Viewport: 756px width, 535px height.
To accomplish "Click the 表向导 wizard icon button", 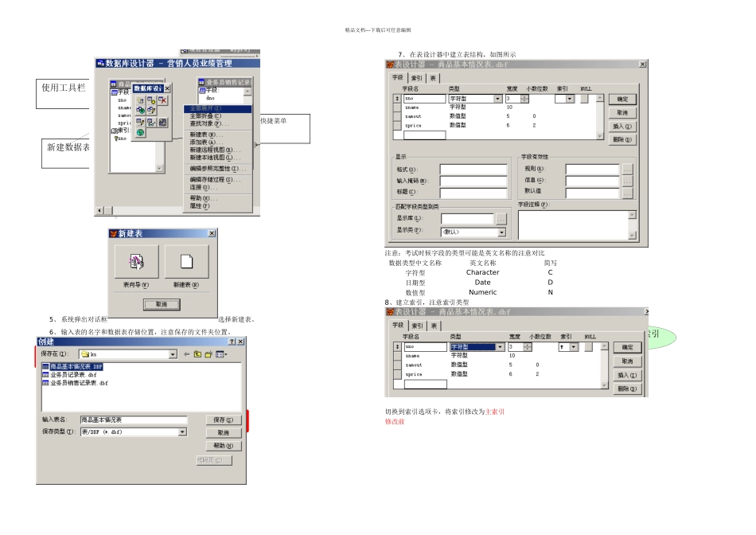I will [136, 261].
